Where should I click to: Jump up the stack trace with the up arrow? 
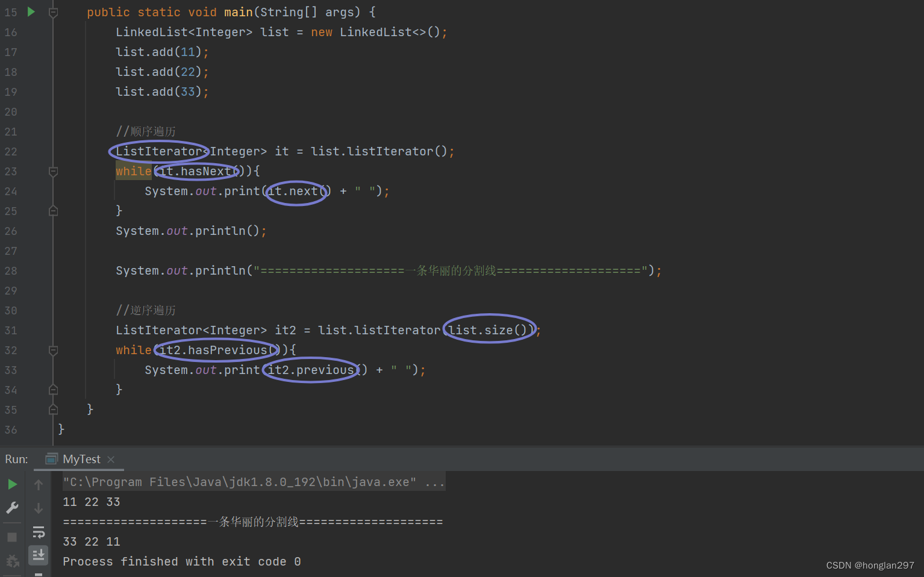[39, 485]
